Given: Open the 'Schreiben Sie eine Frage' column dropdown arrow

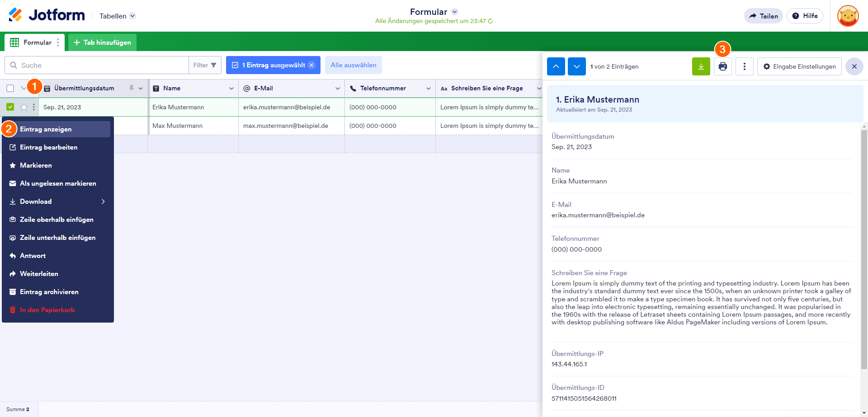Looking at the screenshot, I should [539, 89].
